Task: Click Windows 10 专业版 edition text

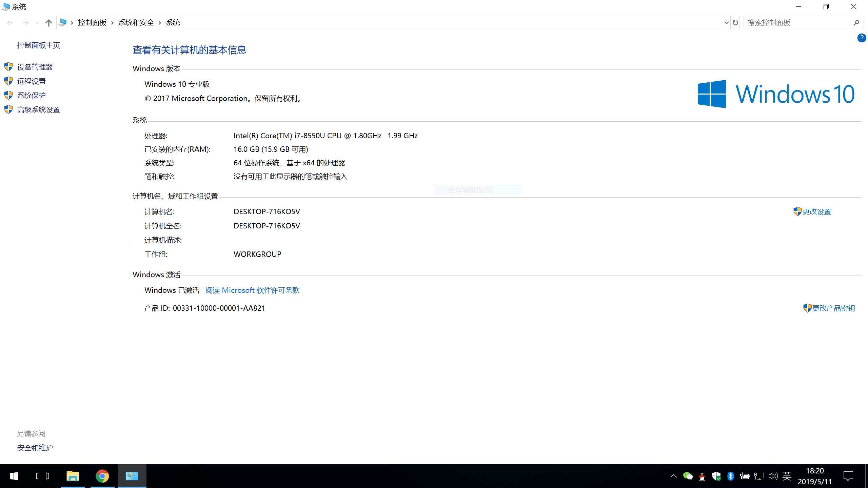Action: tap(177, 84)
